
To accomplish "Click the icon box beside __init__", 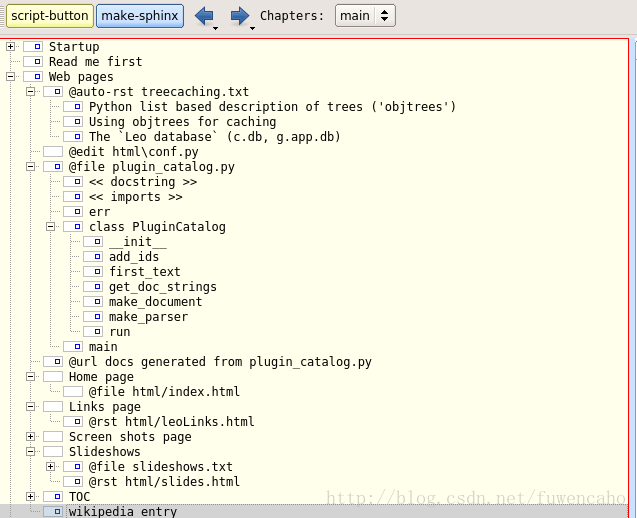I will [x=93, y=241].
